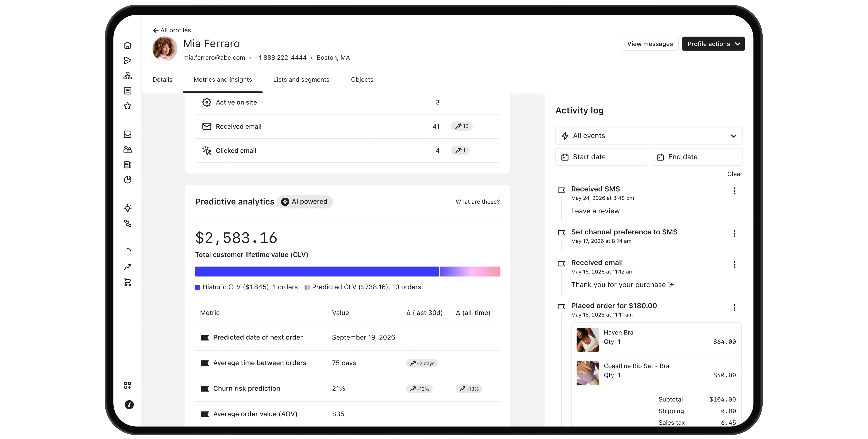This screenshot has height=439, width=868.
Task: Open the Campaigns paper-plane sidebar icon
Action: [x=127, y=60]
